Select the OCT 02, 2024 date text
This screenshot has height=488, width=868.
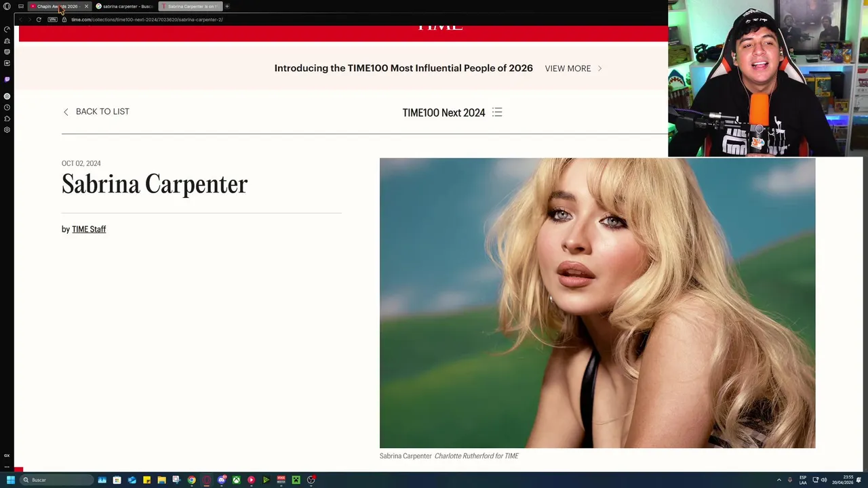[81, 163]
